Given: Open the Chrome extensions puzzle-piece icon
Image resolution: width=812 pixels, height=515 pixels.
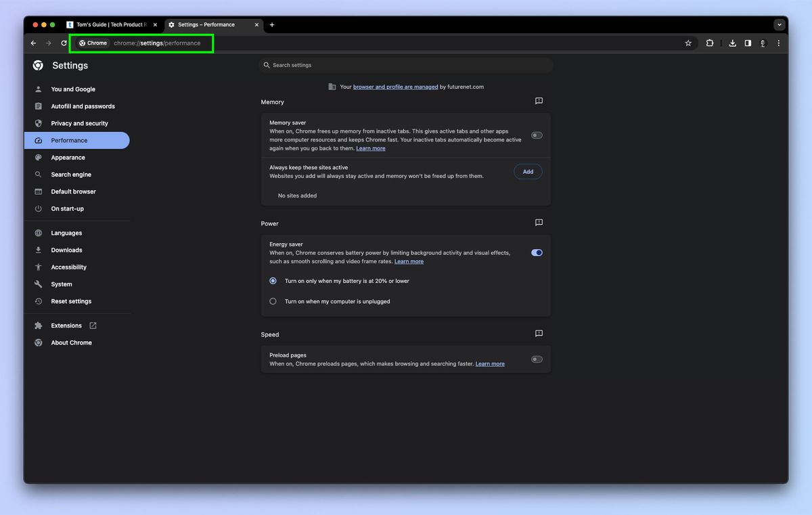Looking at the screenshot, I should click(709, 43).
